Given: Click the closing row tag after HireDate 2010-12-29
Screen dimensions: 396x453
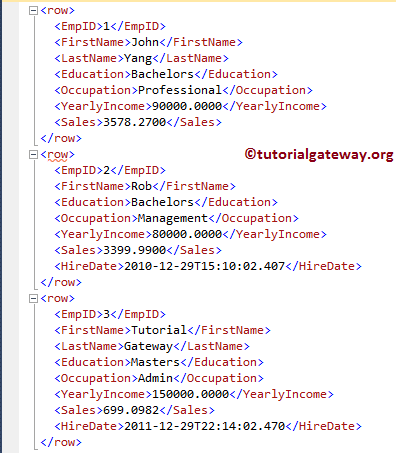Looking at the screenshot, I should [x=61, y=282].
